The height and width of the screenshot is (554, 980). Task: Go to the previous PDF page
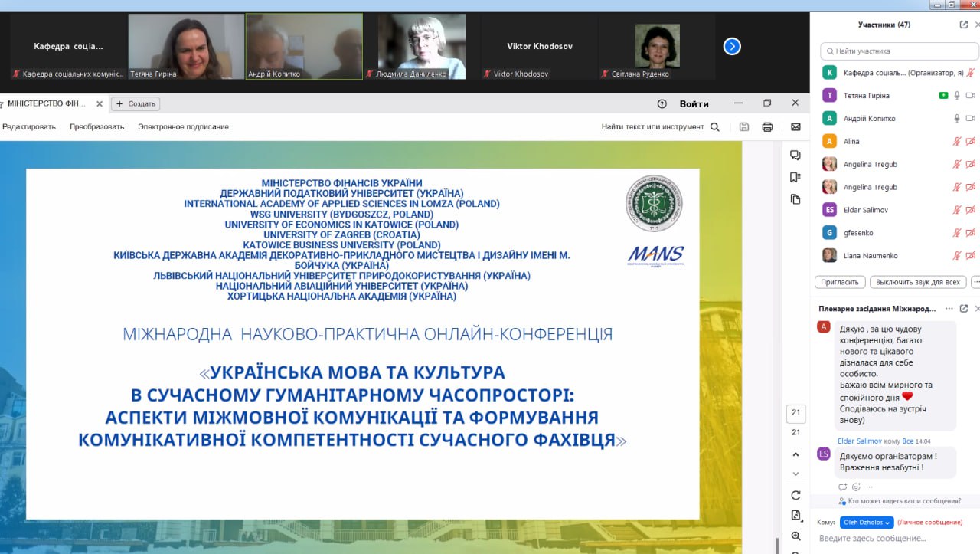point(795,454)
